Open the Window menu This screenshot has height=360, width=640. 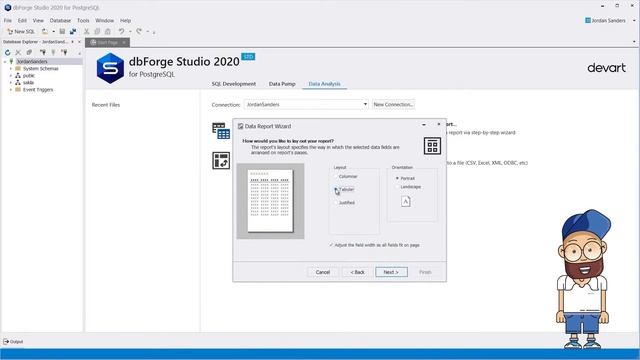coord(104,20)
